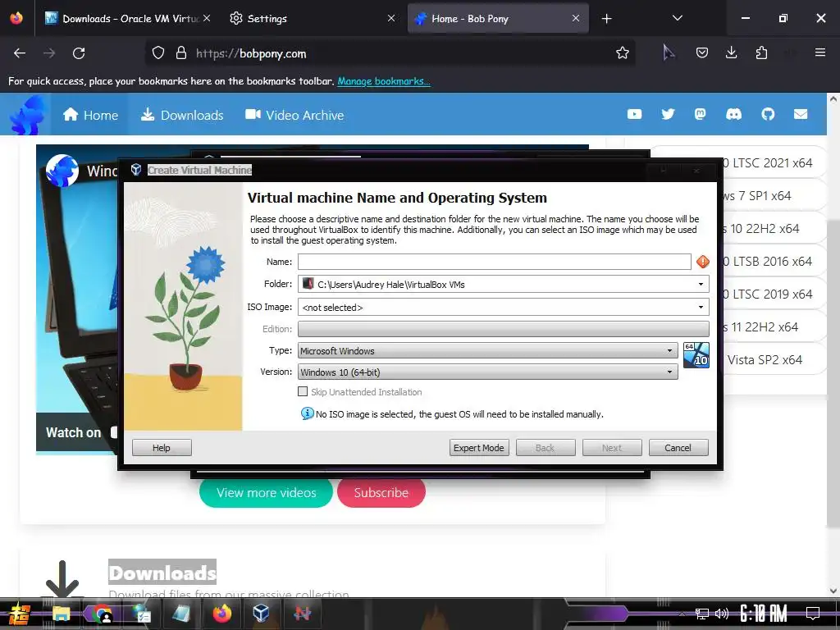Switch to the Settings tab
This screenshot has height=630, width=840.
(x=313, y=18)
